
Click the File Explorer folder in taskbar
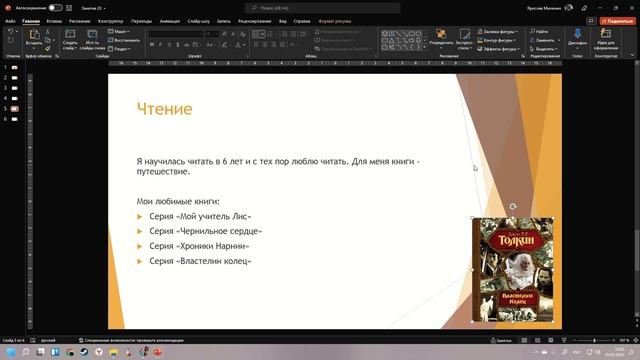click(114, 352)
